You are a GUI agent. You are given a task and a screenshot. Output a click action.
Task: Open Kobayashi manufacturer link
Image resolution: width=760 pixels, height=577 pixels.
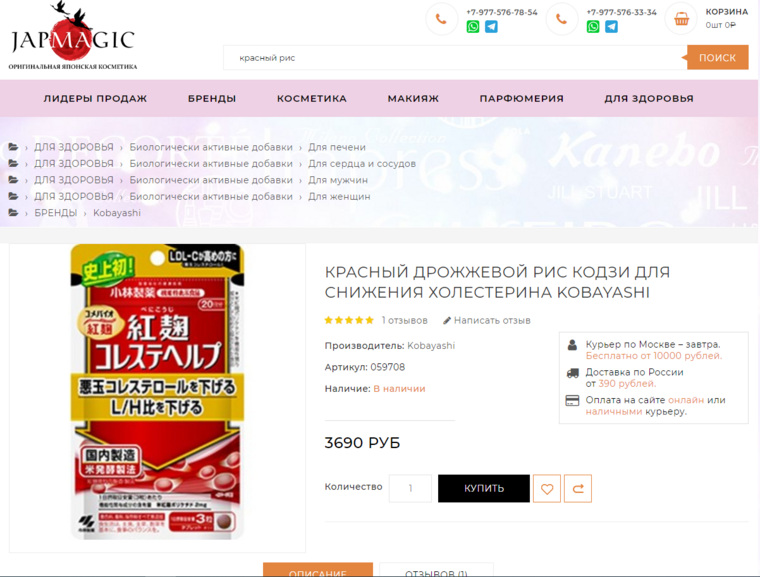431,346
